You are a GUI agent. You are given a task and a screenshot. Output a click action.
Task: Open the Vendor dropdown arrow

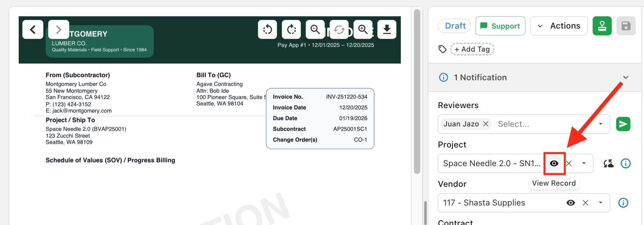[601, 203]
